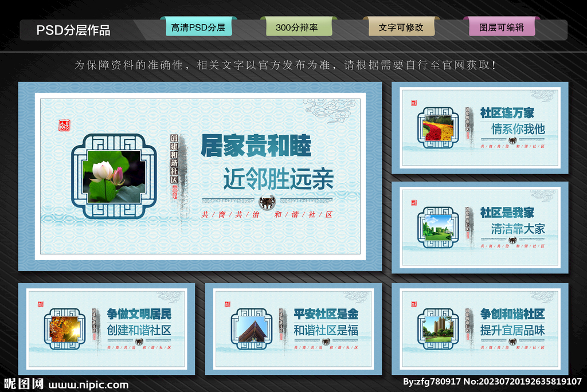Click the autumn leaves photo in 争做文明居民 card
587x392 pixels.
tap(65, 329)
